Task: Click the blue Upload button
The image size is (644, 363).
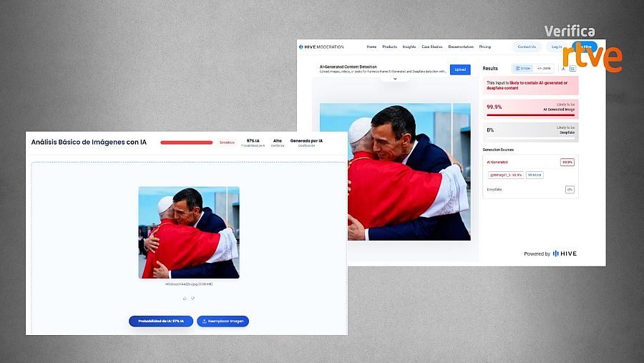Action: pos(460,69)
